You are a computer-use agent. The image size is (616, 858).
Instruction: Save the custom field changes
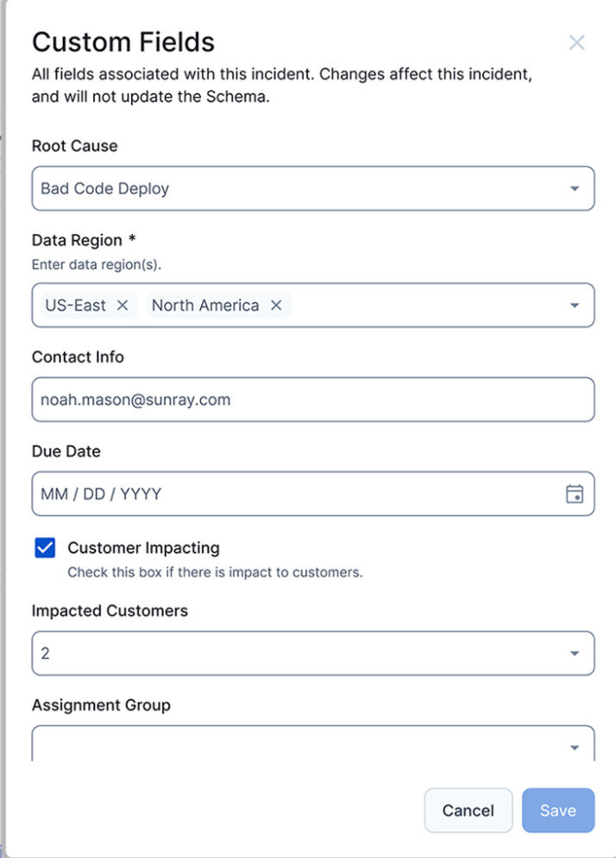click(557, 811)
